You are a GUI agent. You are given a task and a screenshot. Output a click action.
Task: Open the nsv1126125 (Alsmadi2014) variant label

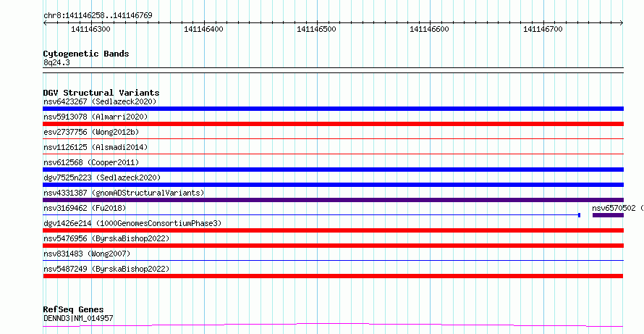click(x=96, y=147)
